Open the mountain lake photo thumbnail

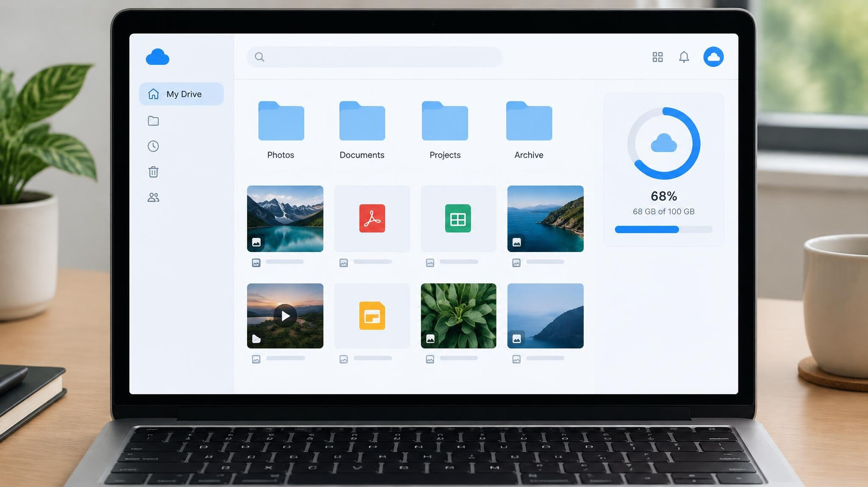[x=285, y=218]
